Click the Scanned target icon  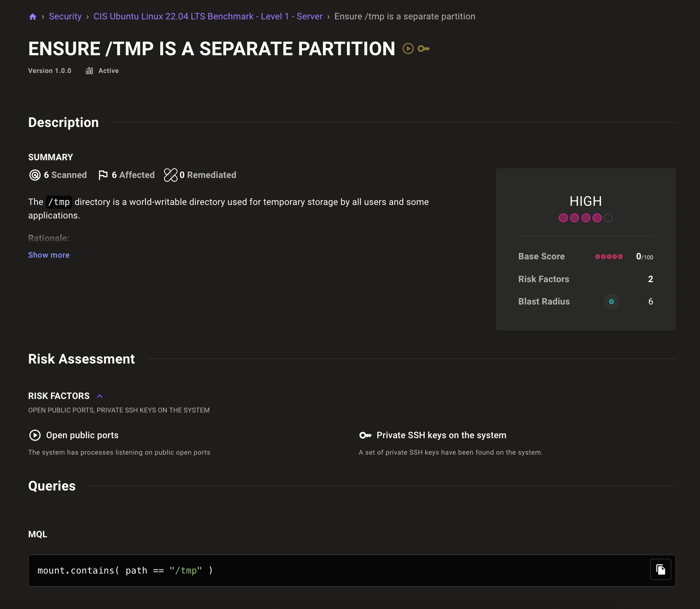tap(35, 175)
